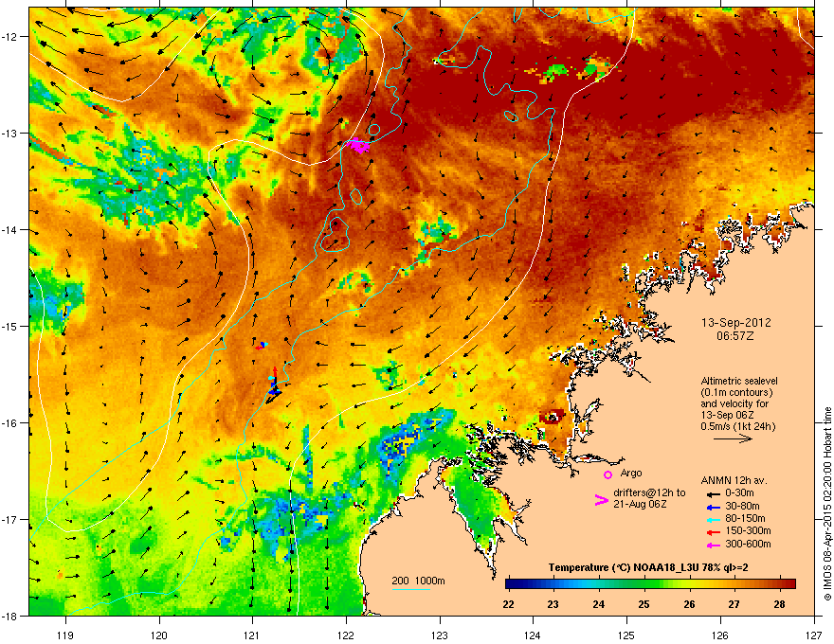Click the 0.5m/s velocity scale arrow
This screenshot has height=644, width=834.
pos(733,438)
